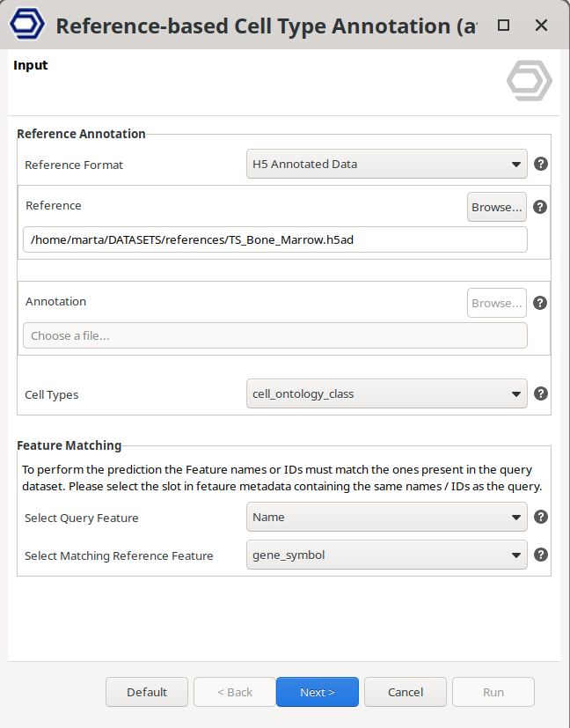Click the gray hexagon logo in Input header
Image resolution: width=570 pixels, height=728 pixels.
(x=529, y=81)
